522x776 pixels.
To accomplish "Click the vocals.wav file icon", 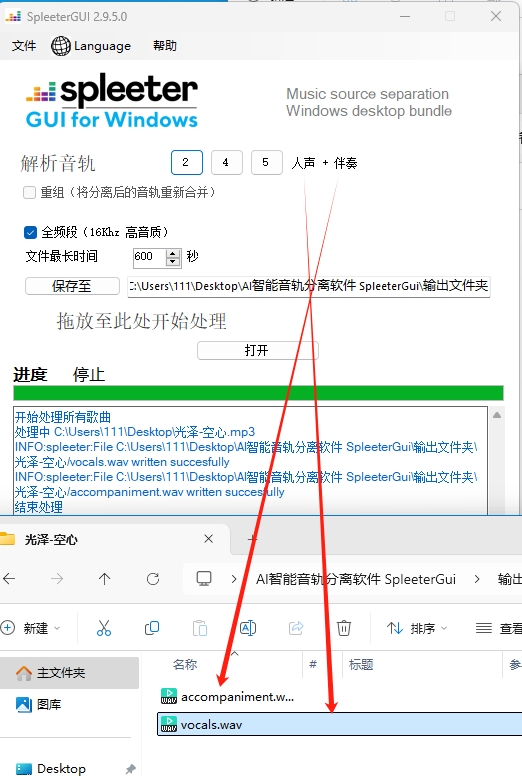I will tap(169, 724).
